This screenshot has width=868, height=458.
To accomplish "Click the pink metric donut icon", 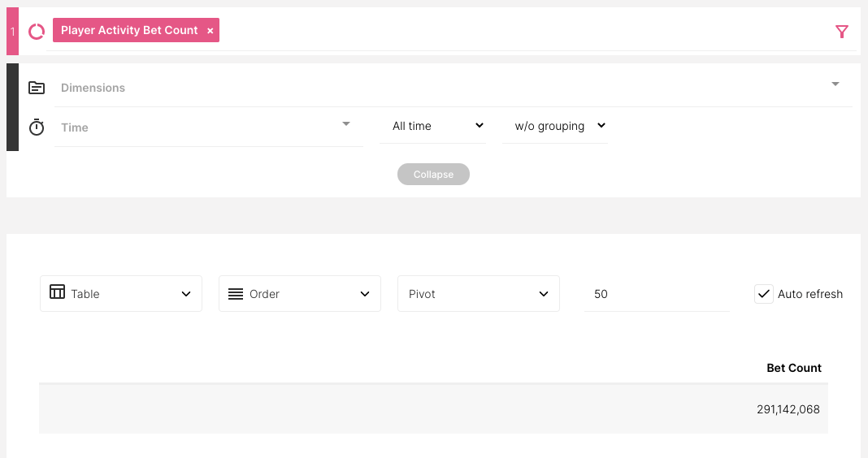I will tap(37, 31).
